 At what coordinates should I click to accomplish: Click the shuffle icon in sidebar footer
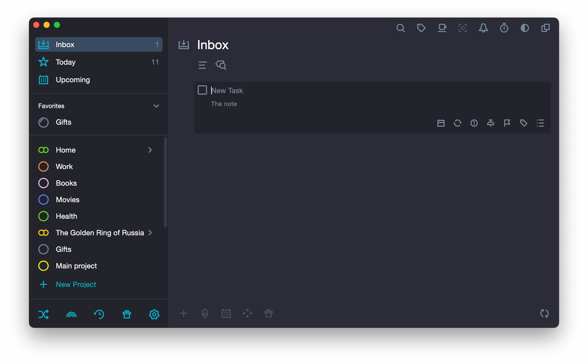click(43, 314)
